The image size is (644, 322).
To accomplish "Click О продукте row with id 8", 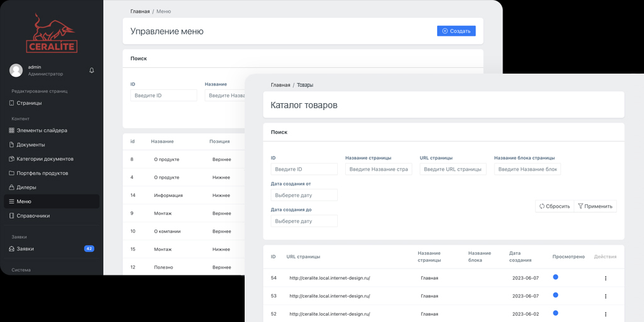I will click(167, 159).
